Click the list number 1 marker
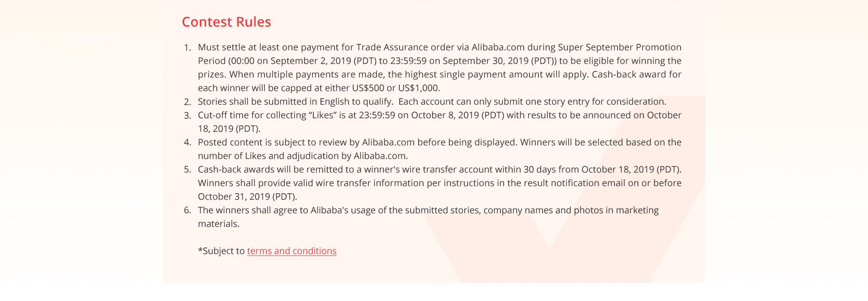This screenshot has height=301, width=868. point(188,48)
